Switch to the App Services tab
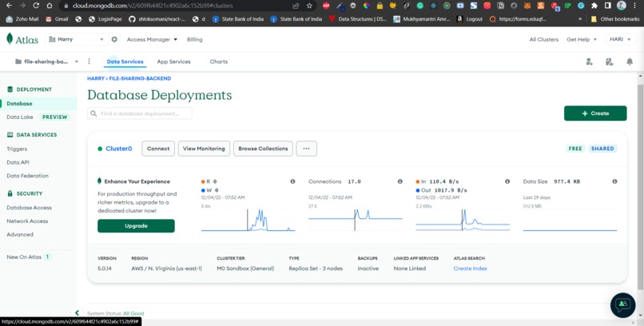Image resolution: width=644 pixels, height=326 pixels. click(173, 62)
